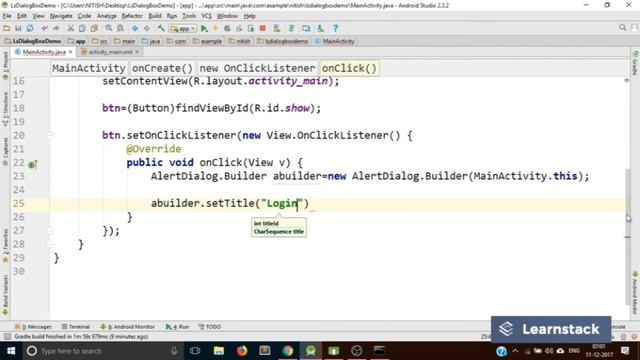Select the MainActivity class structure breadcrumb

click(x=89, y=68)
